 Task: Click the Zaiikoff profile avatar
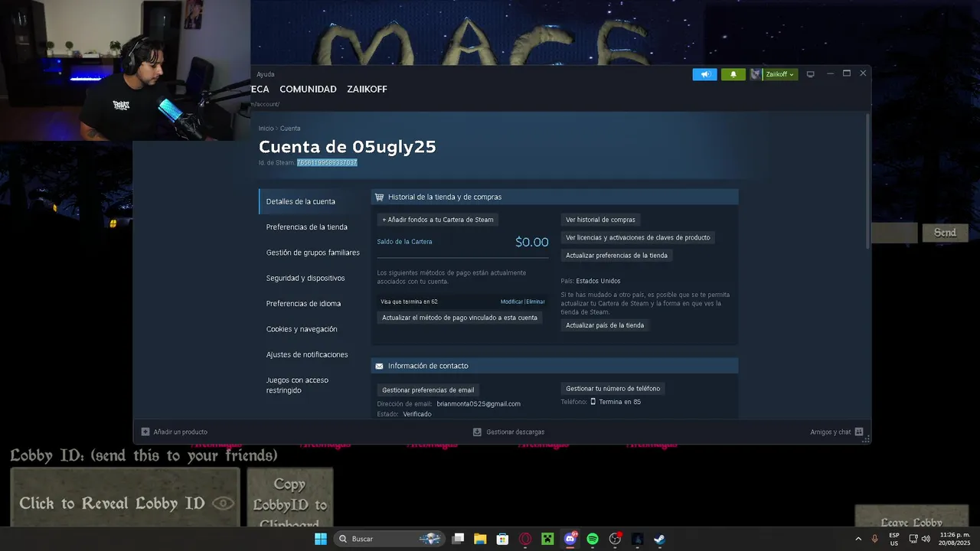click(756, 74)
